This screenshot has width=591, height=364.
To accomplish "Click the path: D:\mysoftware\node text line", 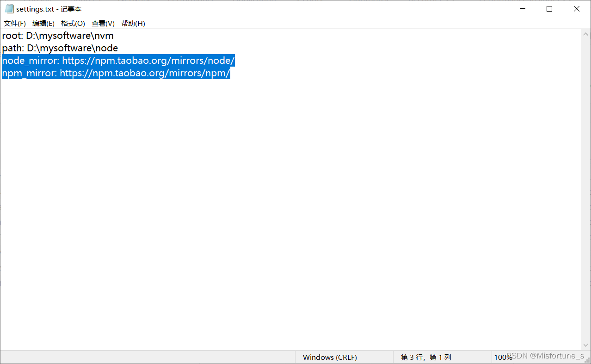I will [60, 48].
